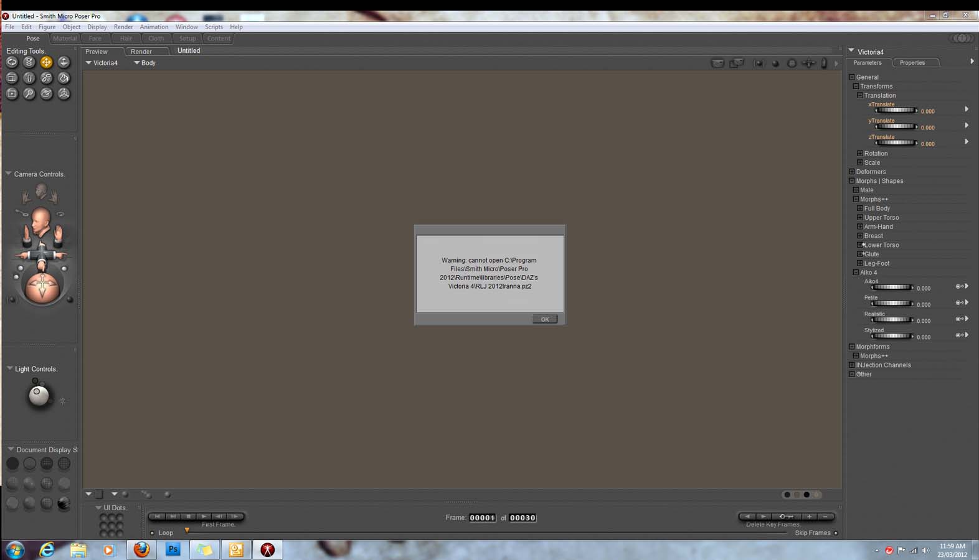This screenshot has width=979, height=560.
Task: Click OK on the warning dialog
Action: pos(545,319)
